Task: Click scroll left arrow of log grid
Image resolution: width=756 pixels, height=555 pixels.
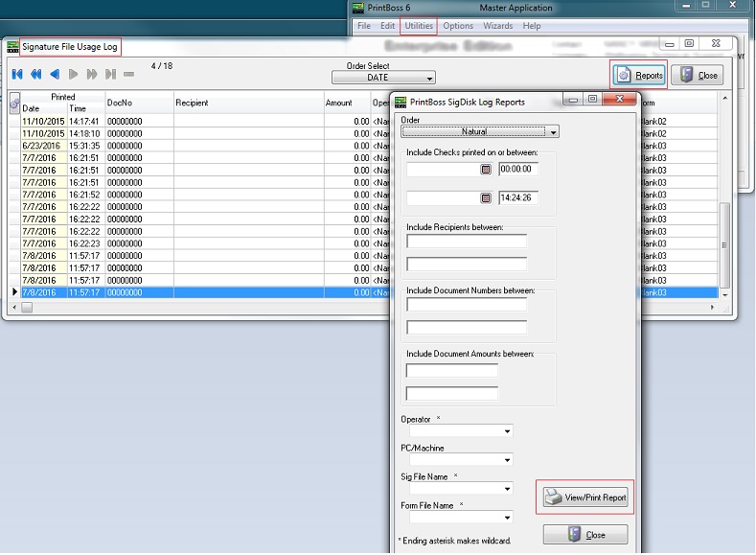Action: point(14,307)
